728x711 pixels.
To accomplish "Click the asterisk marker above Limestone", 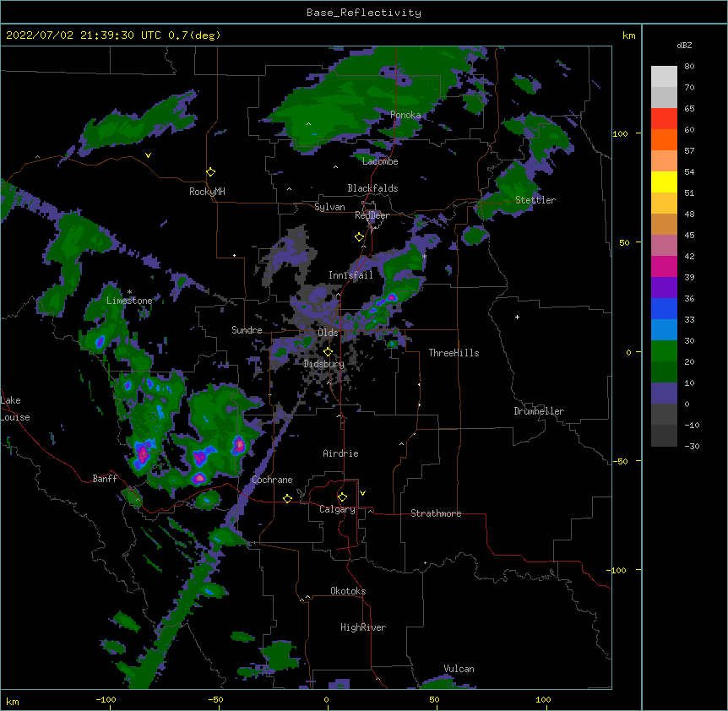I will click(129, 292).
